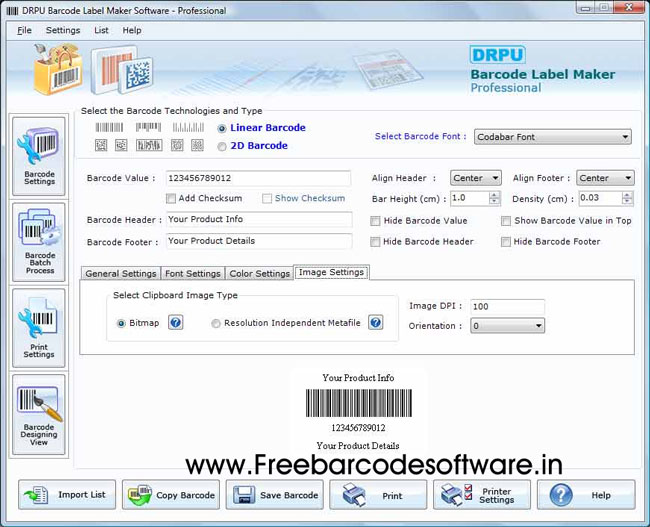Enable the Add Checksum checkbox
The height and width of the screenshot is (527, 650).
pyautogui.click(x=171, y=199)
